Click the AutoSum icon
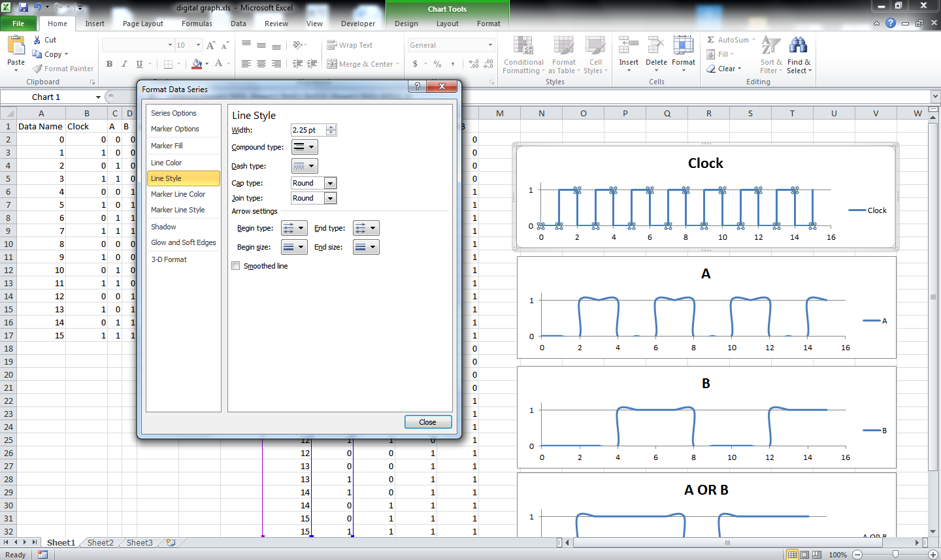This screenshot has width=941, height=560. 730,40
